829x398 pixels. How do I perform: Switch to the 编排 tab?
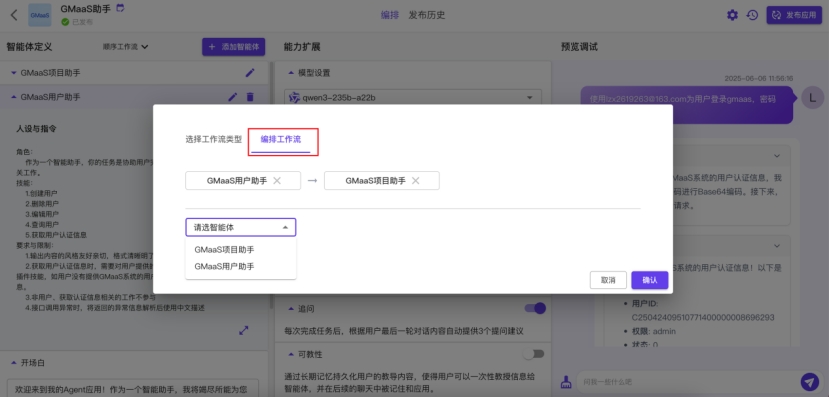[x=390, y=15]
